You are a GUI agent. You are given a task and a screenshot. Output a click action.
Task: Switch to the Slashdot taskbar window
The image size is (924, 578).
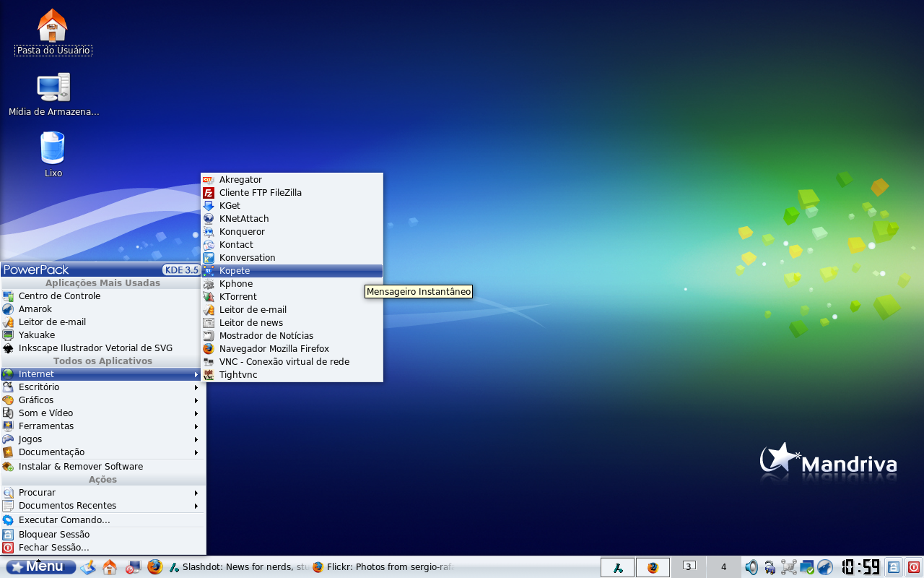(238, 567)
